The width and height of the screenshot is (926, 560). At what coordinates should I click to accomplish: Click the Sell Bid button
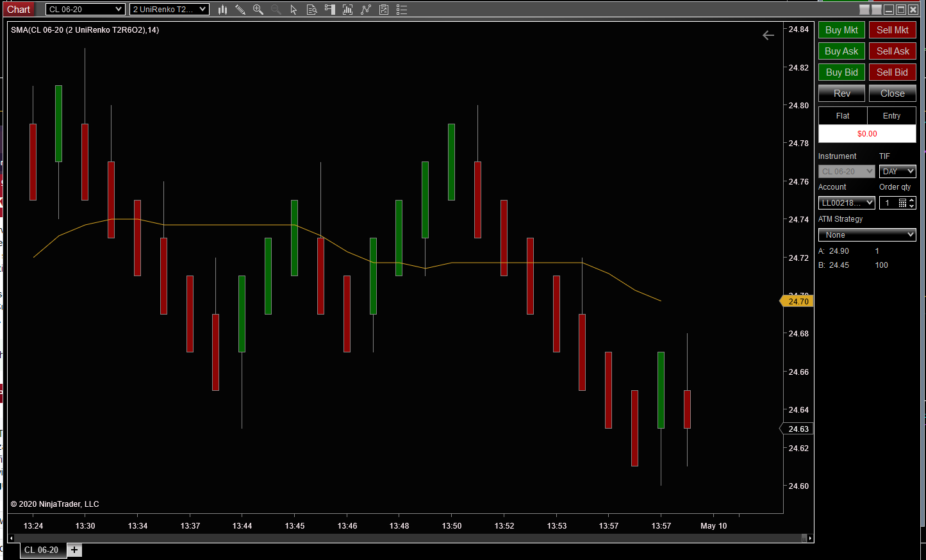(893, 72)
